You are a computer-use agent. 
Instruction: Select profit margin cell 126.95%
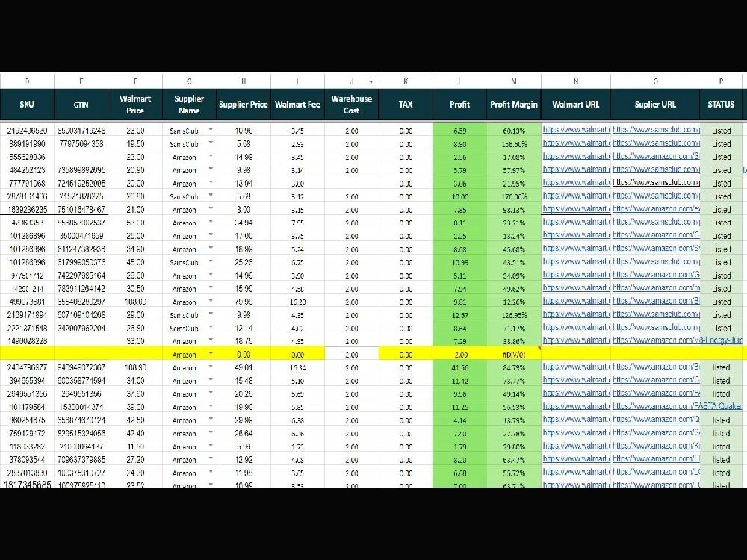[514, 315]
